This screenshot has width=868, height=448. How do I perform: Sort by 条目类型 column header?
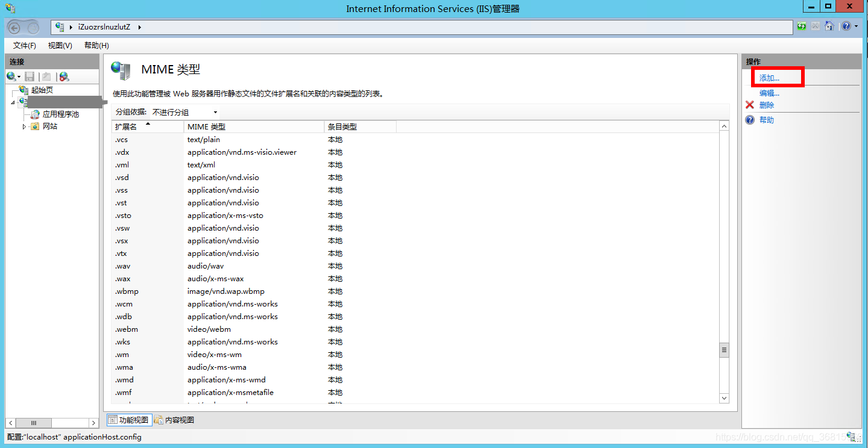360,126
